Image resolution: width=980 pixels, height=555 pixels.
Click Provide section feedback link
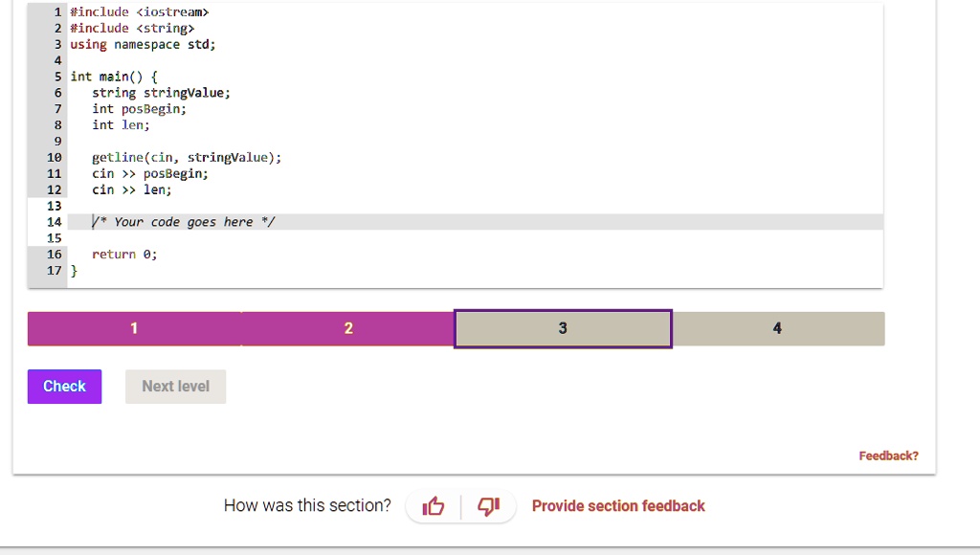coord(618,506)
